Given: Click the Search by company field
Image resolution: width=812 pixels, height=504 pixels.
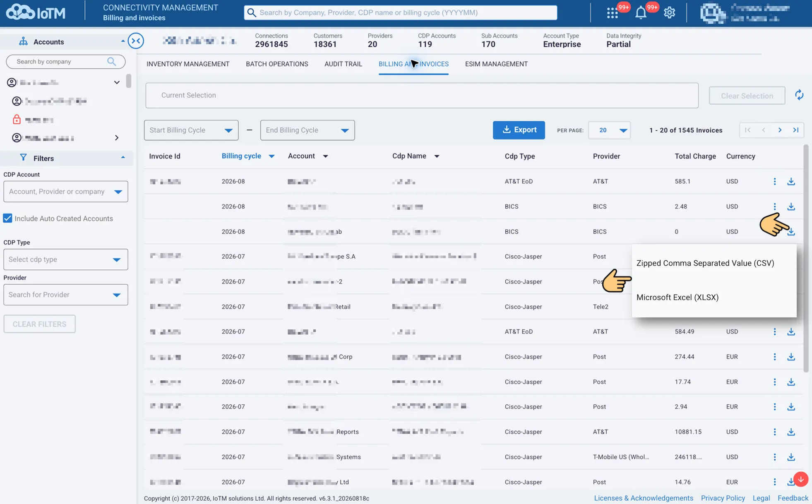Looking at the screenshot, I should click(65, 62).
